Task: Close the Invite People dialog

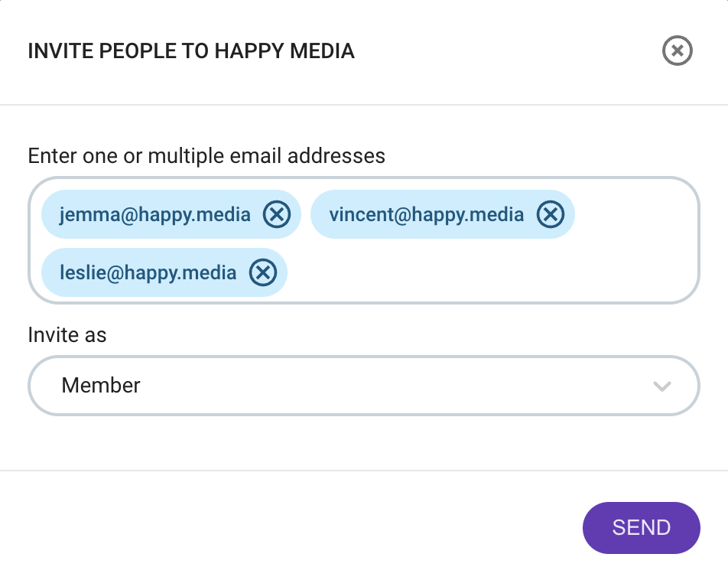Action: point(677,51)
